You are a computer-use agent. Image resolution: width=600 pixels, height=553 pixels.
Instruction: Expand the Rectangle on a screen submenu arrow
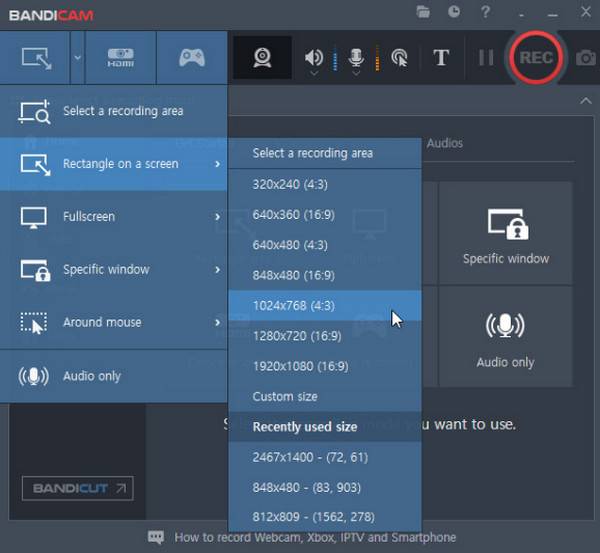[x=217, y=164]
